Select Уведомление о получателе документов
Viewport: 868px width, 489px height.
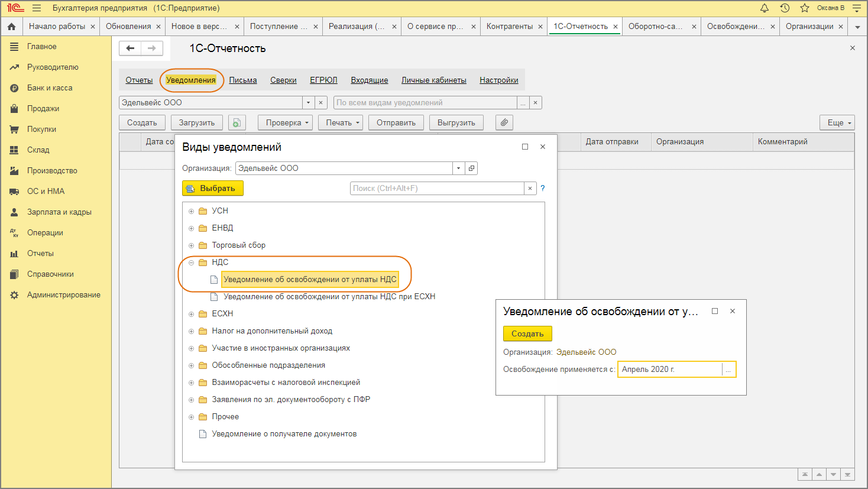tap(284, 434)
